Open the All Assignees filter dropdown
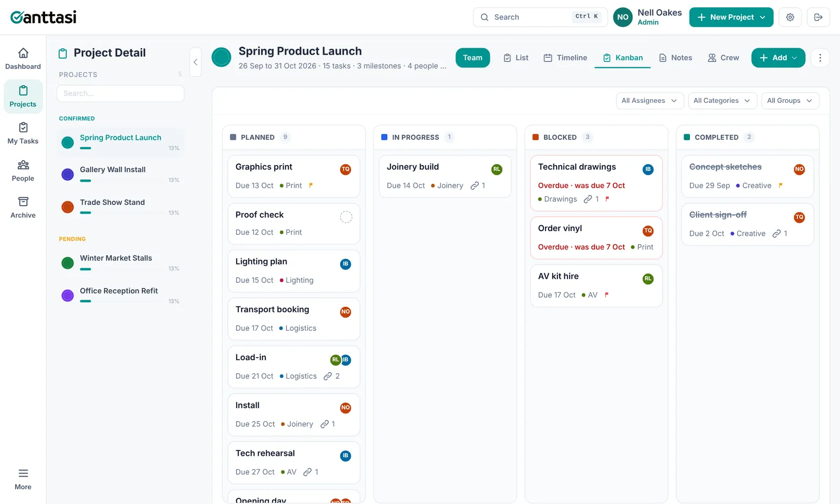 [649, 101]
